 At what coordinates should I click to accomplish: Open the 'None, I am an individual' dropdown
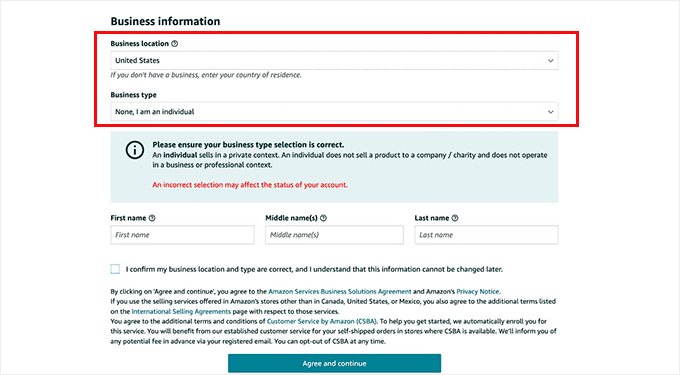(334, 112)
